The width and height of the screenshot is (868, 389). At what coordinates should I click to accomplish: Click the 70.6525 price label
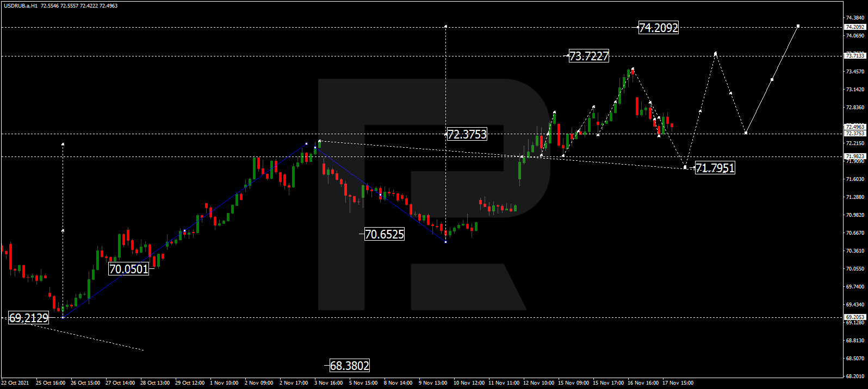coord(384,234)
